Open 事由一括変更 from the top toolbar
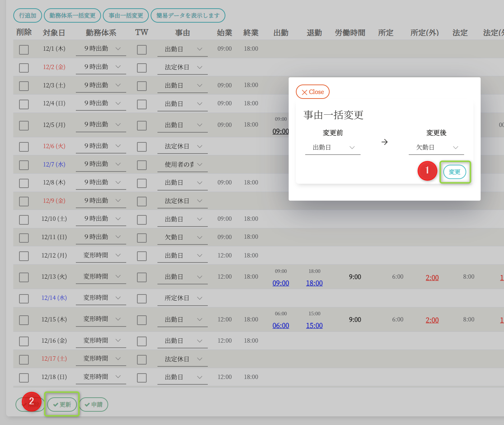 coord(126,15)
